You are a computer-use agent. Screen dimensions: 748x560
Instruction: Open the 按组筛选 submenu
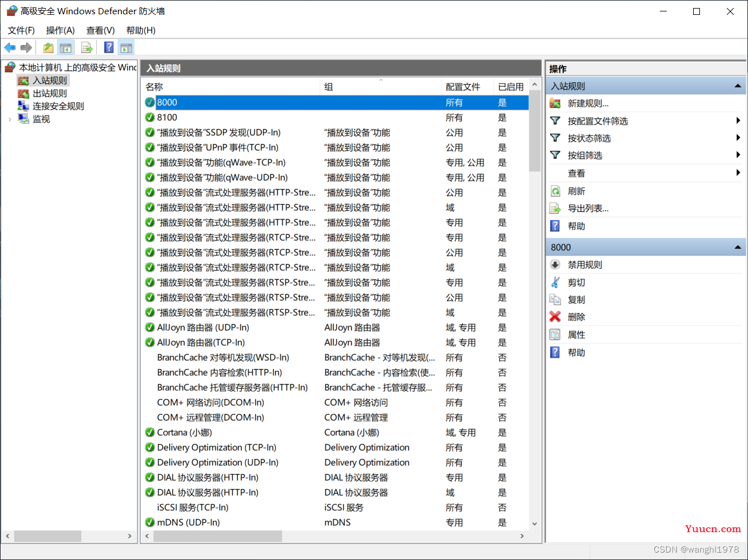(x=739, y=155)
